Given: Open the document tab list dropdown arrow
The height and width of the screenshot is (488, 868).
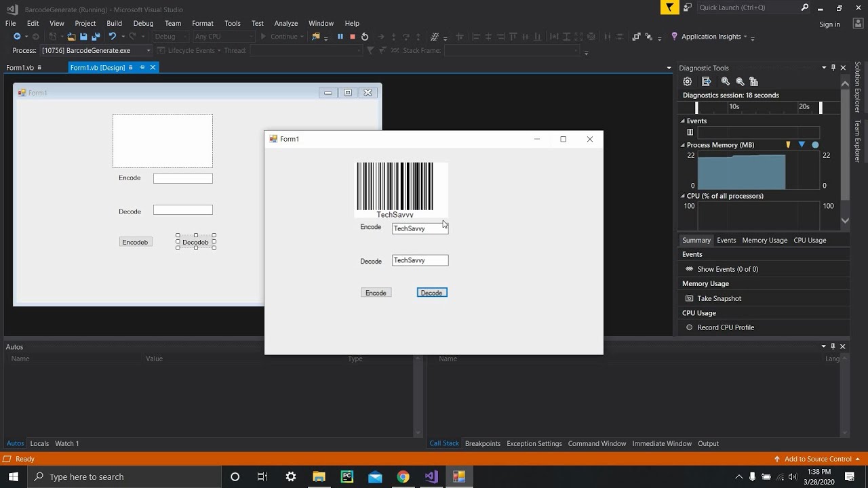Looking at the screenshot, I should pos(669,68).
